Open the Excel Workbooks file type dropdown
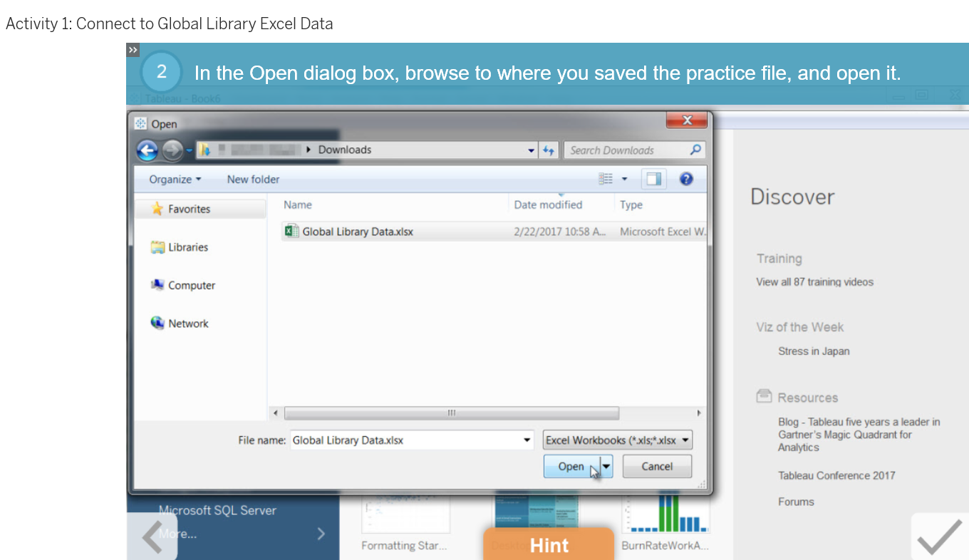The width and height of the screenshot is (969, 560). (x=618, y=440)
